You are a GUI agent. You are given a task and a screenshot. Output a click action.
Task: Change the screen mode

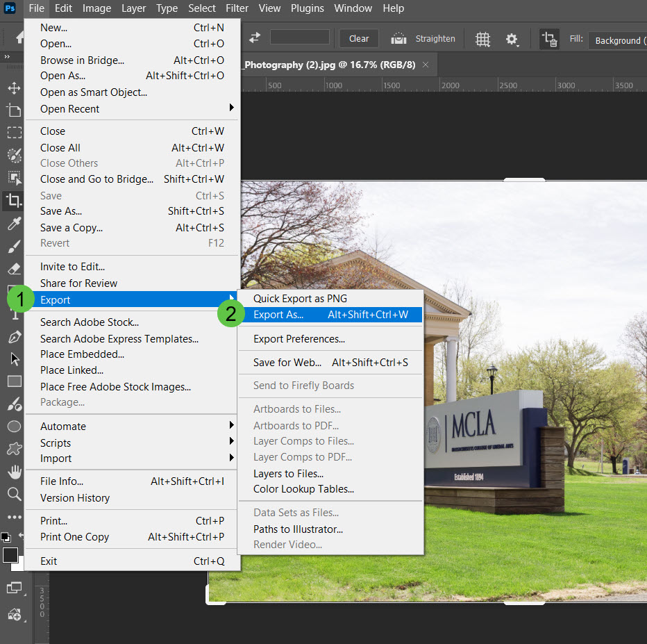15,588
